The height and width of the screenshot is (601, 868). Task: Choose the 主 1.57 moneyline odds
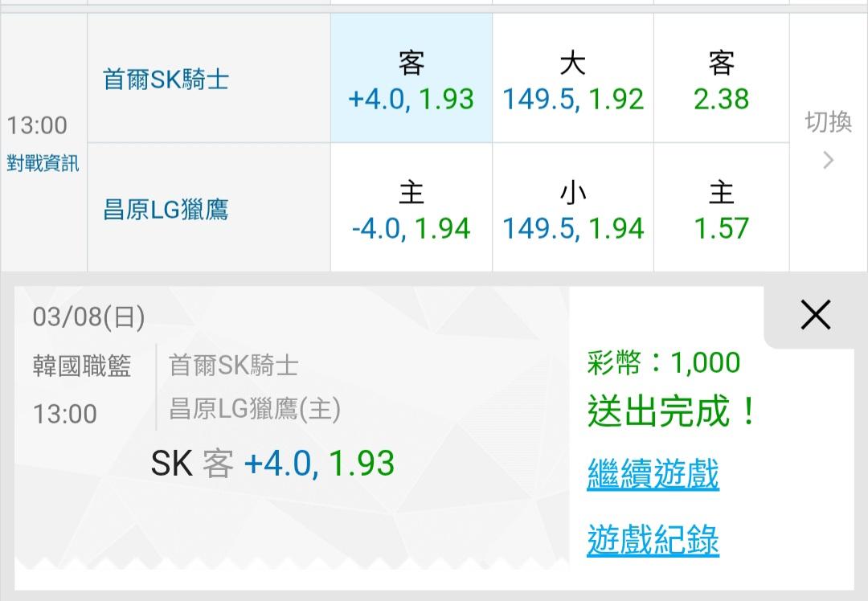point(721,210)
